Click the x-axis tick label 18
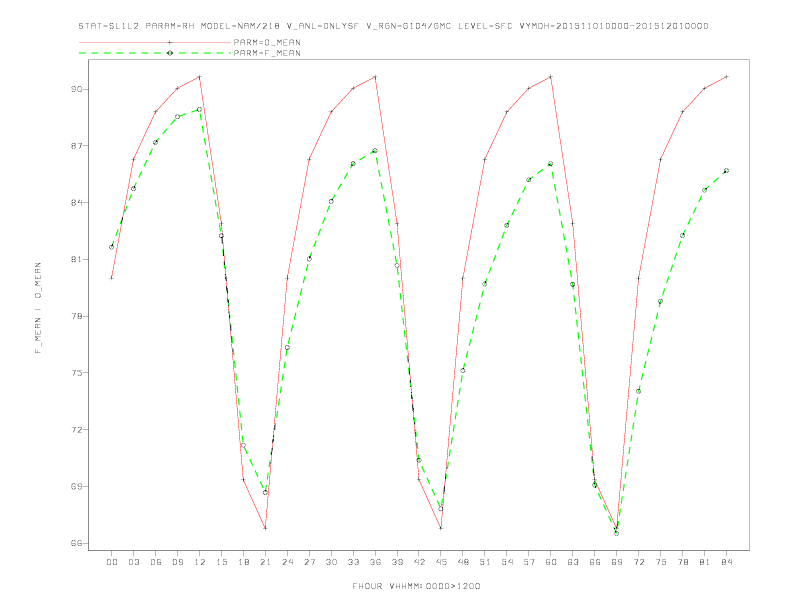 click(x=243, y=562)
